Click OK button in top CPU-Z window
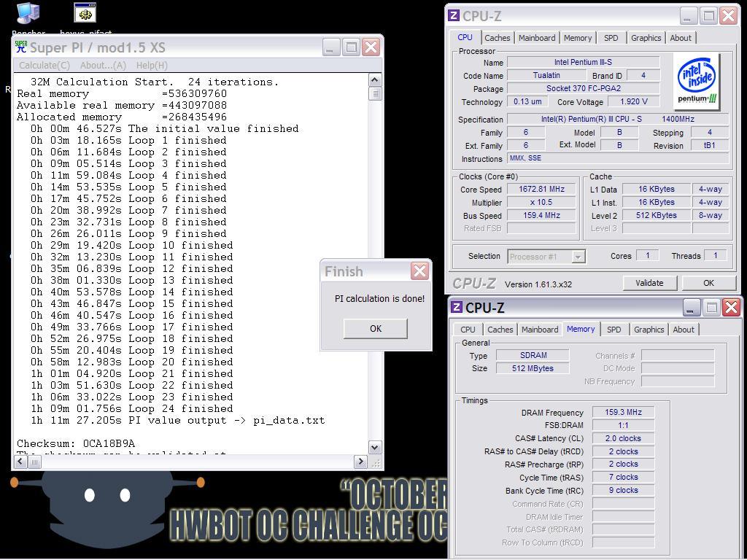Screen dimensions: 747x560 709,283
